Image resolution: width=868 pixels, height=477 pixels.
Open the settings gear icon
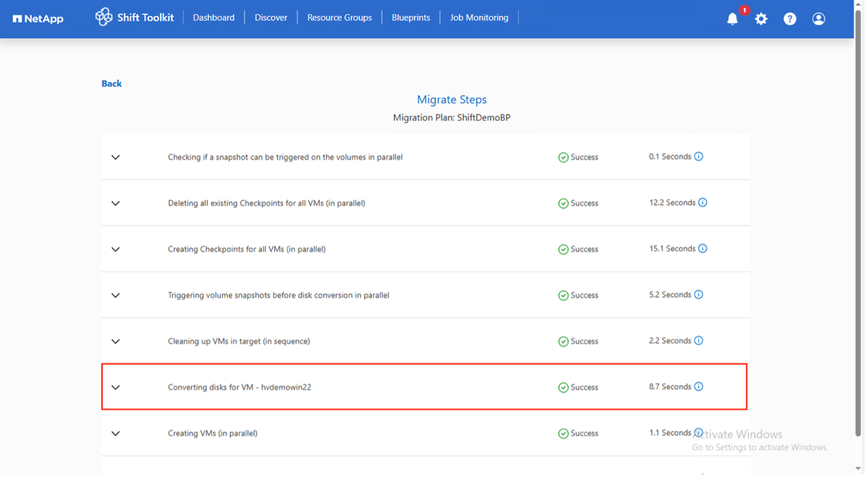[x=761, y=19]
